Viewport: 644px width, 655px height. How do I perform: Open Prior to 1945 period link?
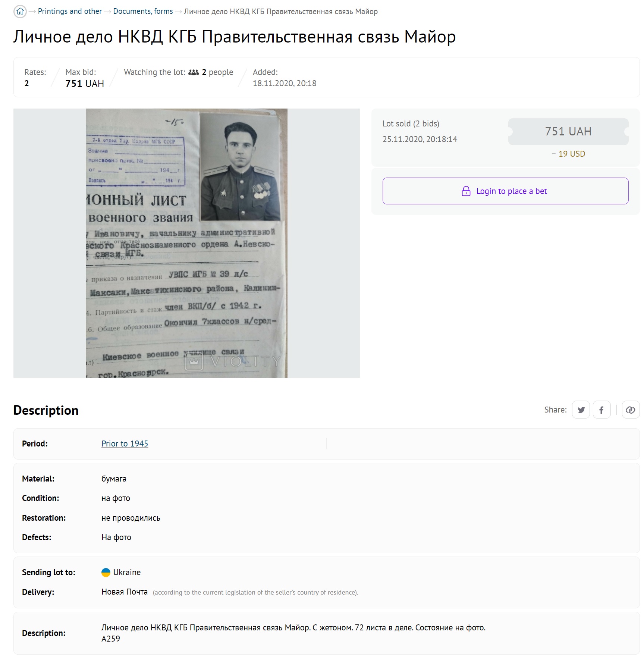pos(125,444)
